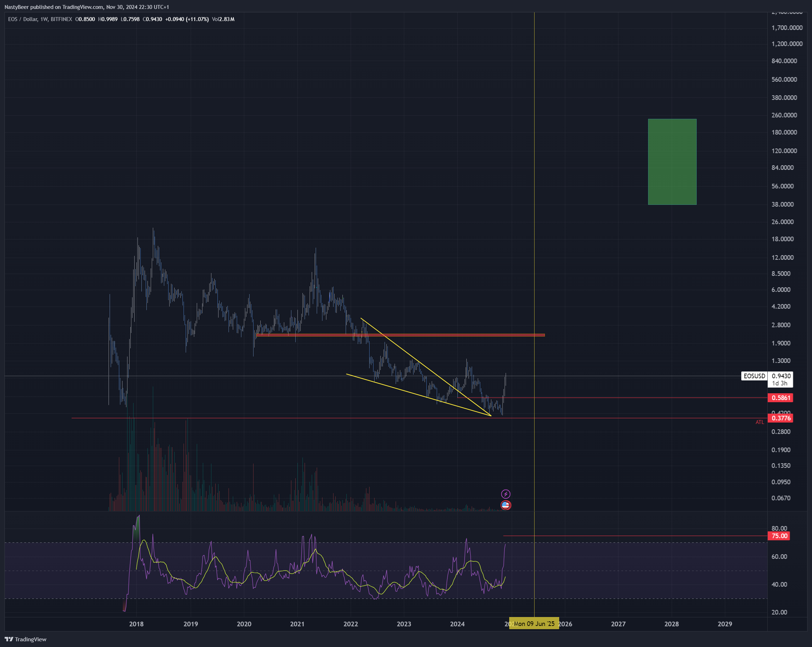The height and width of the screenshot is (647, 812).
Task: Click the 40.00 RSI axis label
Action: [x=779, y=585]
